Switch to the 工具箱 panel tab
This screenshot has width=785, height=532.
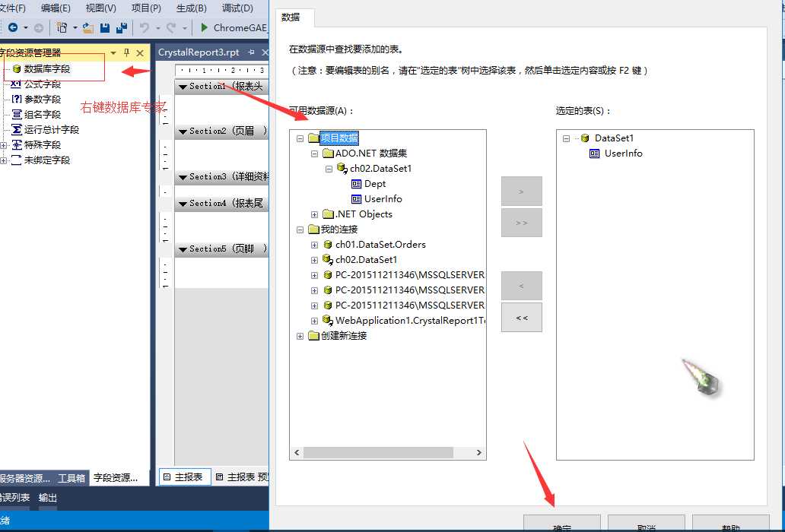coord(72,478)
